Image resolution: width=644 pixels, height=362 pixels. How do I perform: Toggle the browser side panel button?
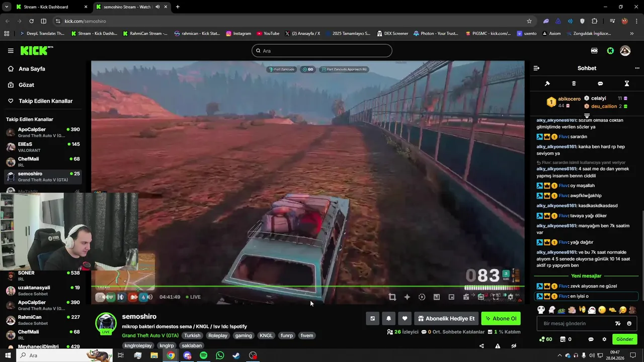[x=43, y=21]
